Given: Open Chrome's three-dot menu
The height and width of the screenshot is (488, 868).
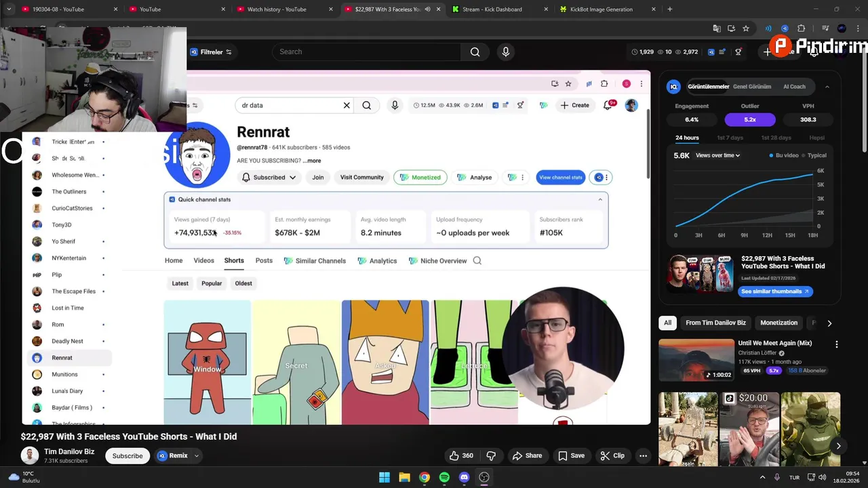Looking at the screenshot, I should pyautogui.click(x=859, y=28).
